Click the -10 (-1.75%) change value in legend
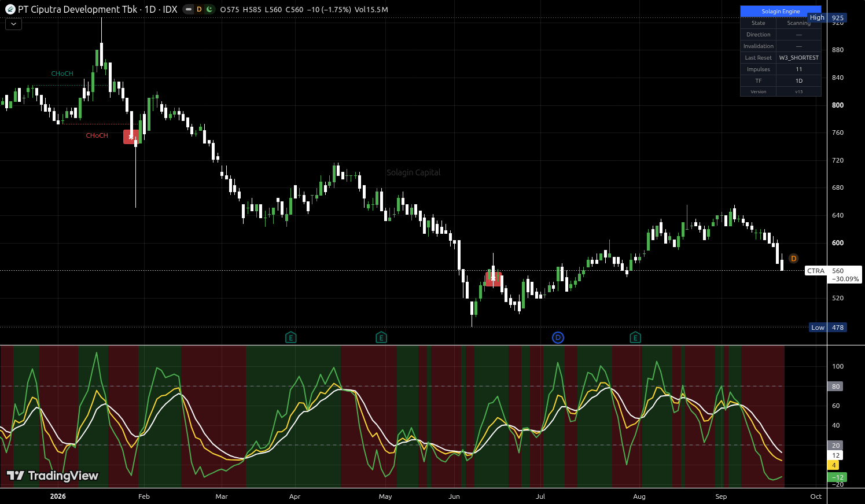Image resolution: width=865 pixels, height=504 pixels. [x=329, y=9]
